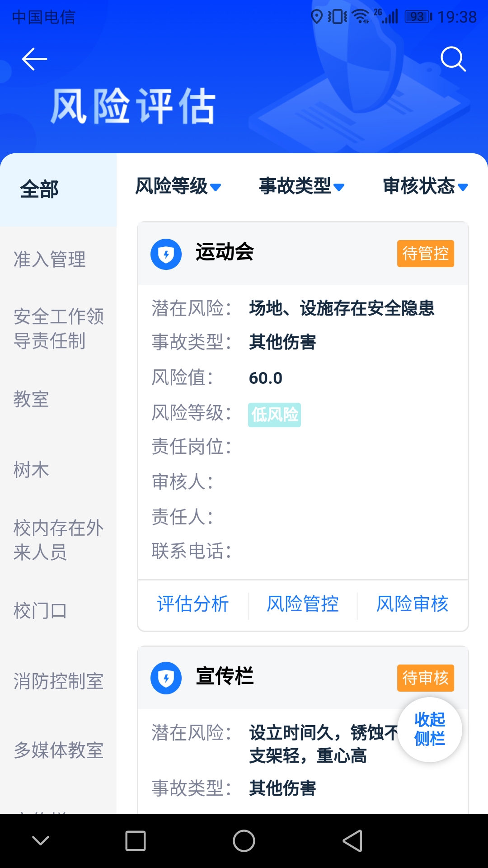Expand the 事故类型 filter dropdown
Screen dimensions: 488x868
point(301,186)
